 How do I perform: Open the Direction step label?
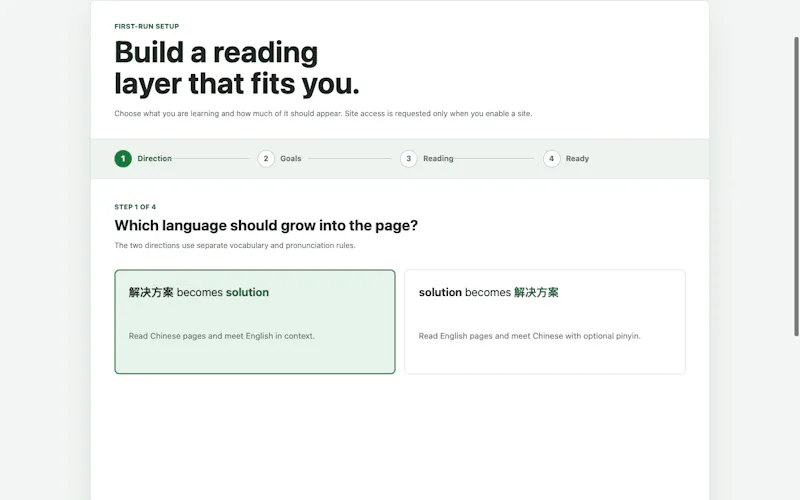click(155, 159)
